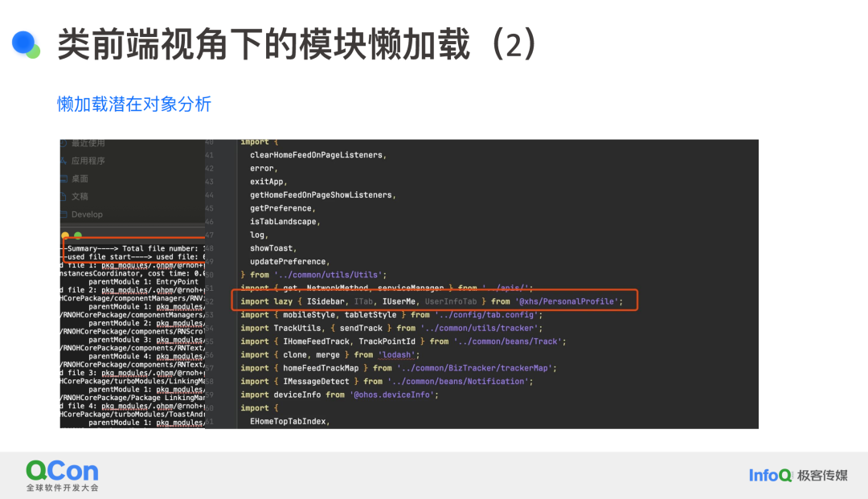The image size is (868, 499).
Task: Click the 'lazy' keyword in import
Action: coord(283,301)
